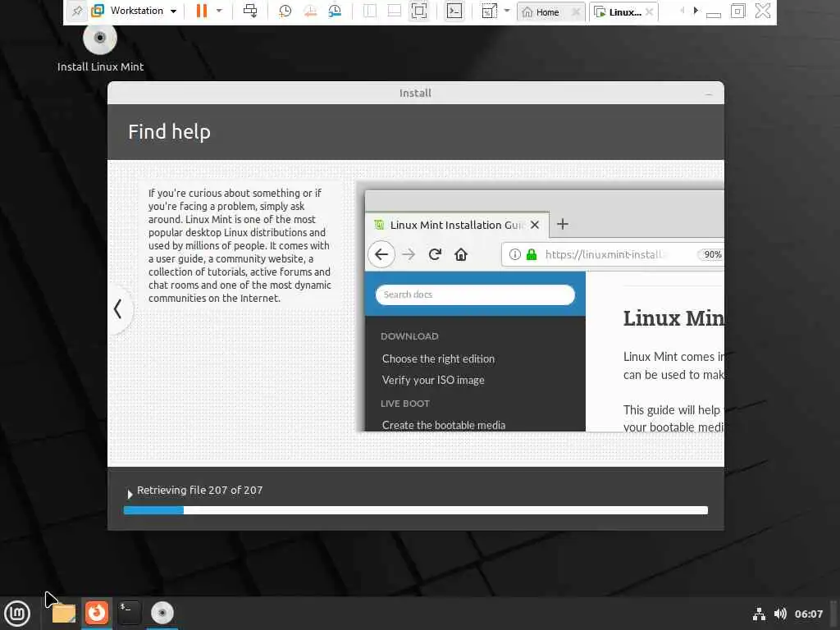The width and height of the screenshot is (840, 630).
Task: Click Choose the right edition link
Action: click(438, 359)
